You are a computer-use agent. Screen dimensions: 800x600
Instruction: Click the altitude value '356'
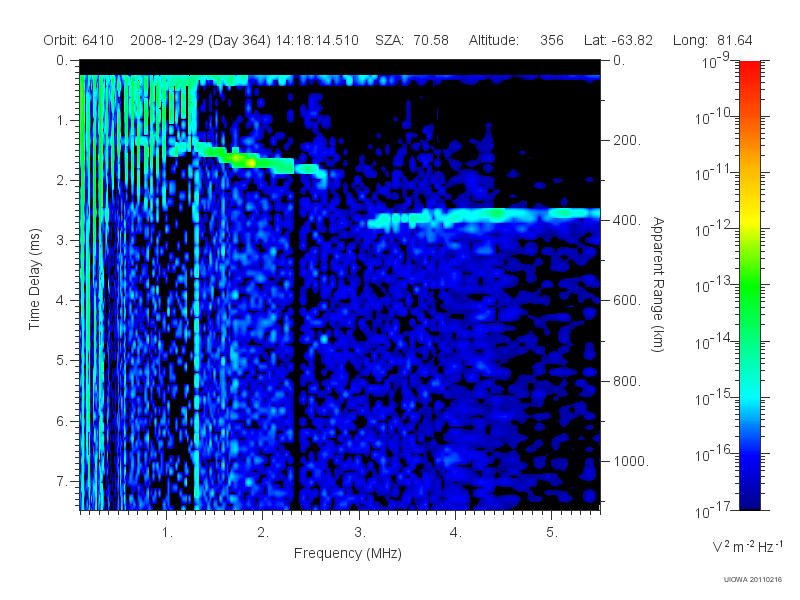pyautogui.click(x=552, y=40)
